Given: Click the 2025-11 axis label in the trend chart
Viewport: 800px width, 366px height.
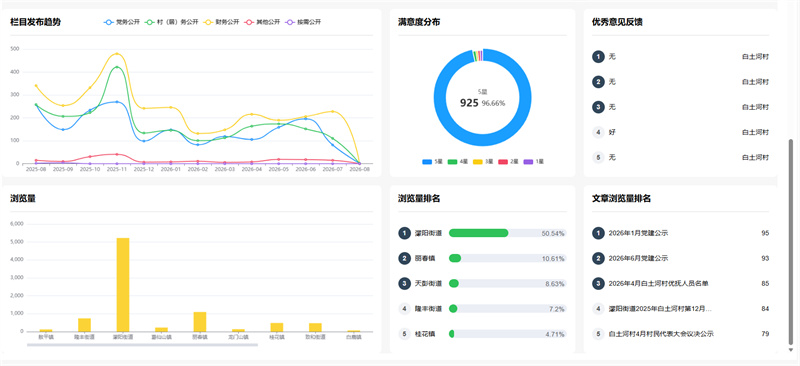Looking at the screenshot, I should coord(117,169).
